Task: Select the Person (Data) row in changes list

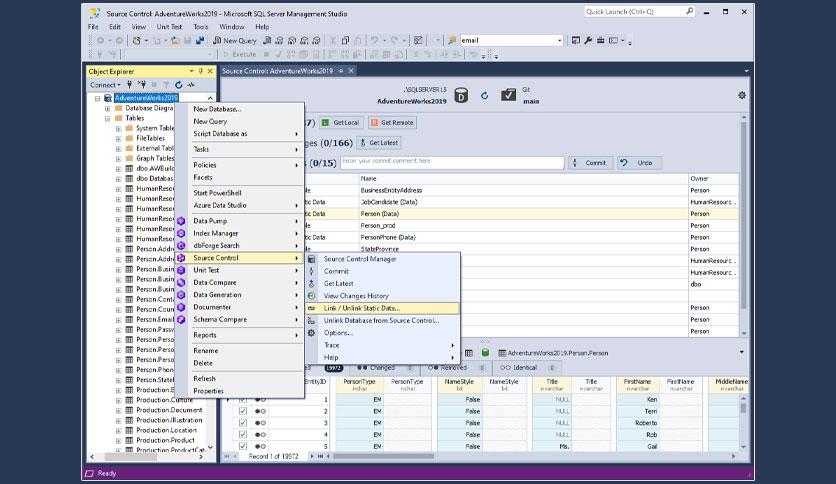Action: tap(521, 214)
